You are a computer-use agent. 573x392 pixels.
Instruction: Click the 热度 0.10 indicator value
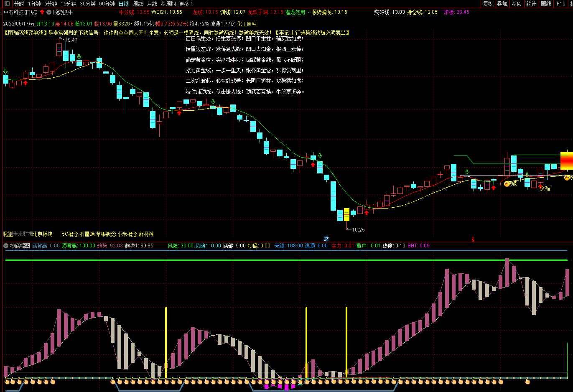point(394,246)
